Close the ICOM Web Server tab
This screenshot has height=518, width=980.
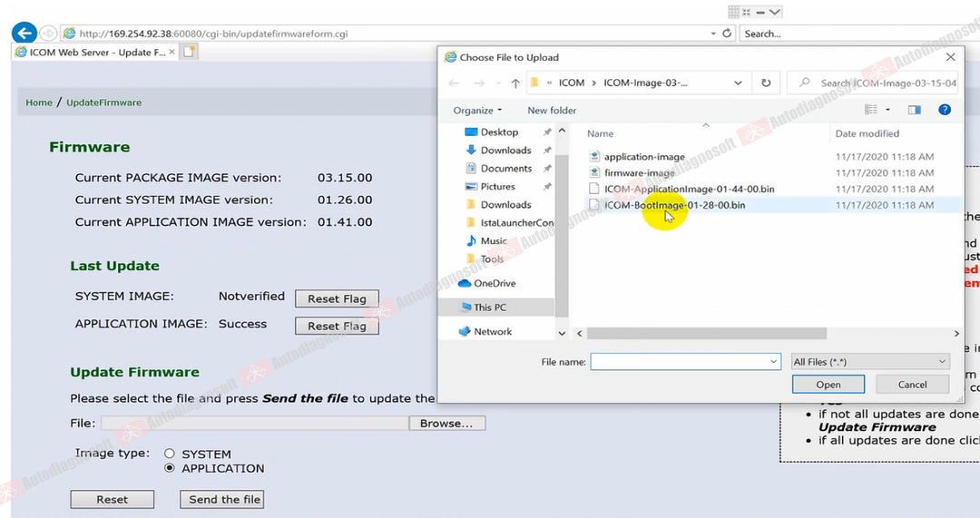tap(171, 52)
